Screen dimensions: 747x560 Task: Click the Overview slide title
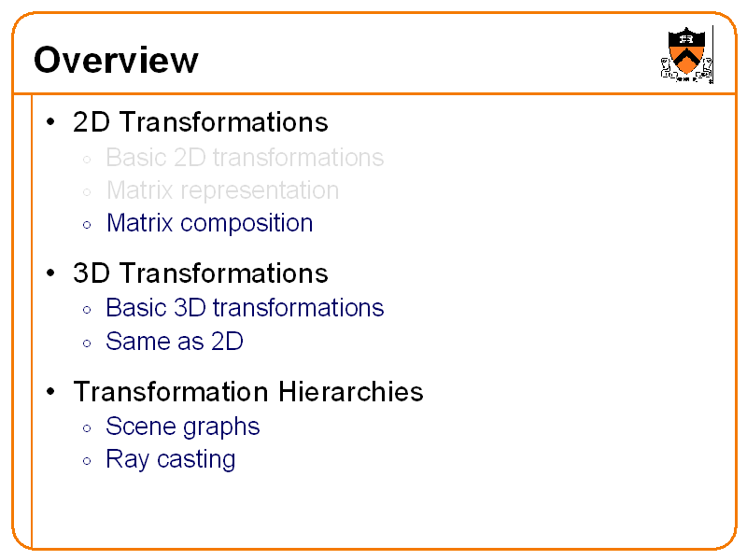(116, 61)
